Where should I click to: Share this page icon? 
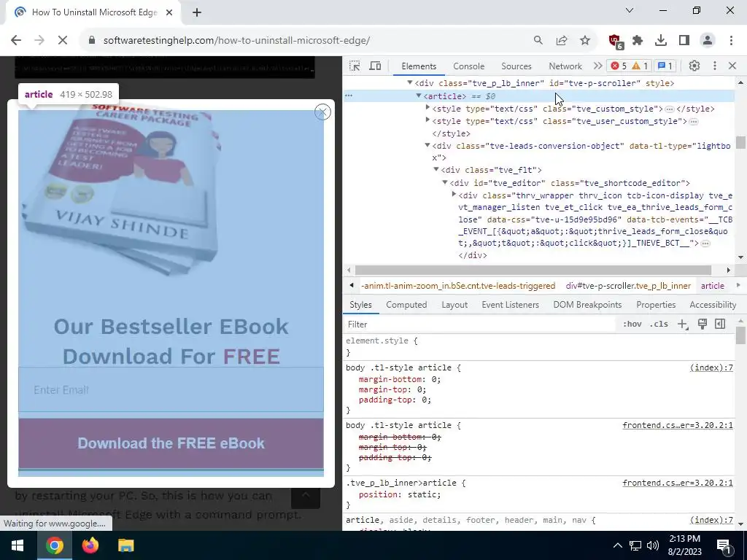[562, 41]
